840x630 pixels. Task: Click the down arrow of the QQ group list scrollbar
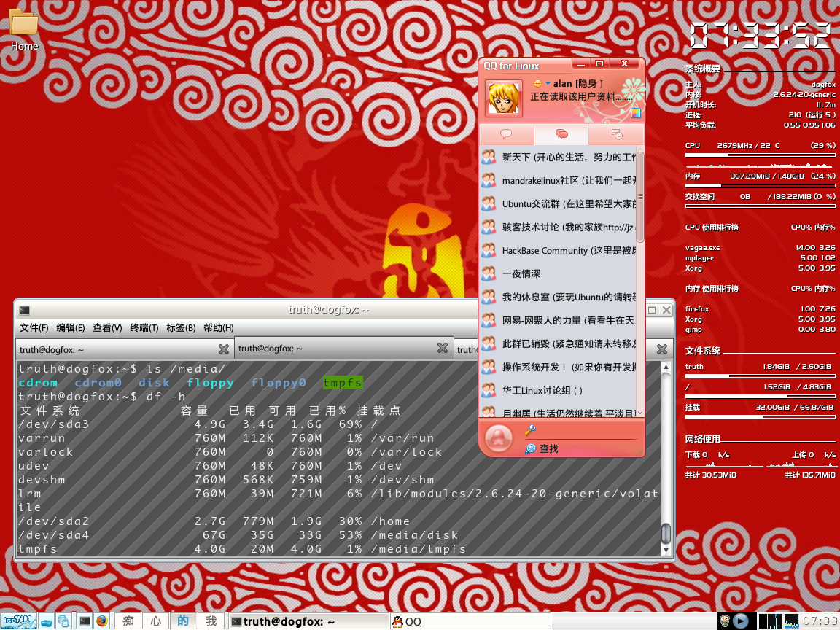[640, 413]
